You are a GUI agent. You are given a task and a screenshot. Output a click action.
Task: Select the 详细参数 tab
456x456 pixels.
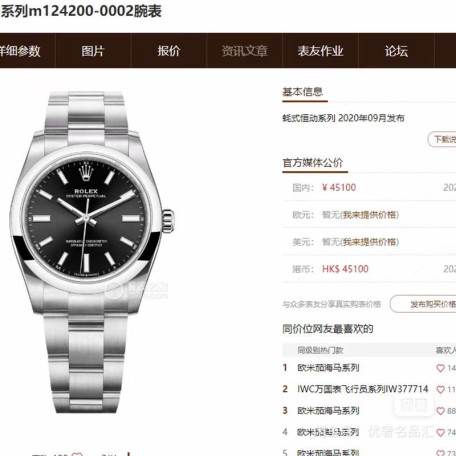pos(20,51)
